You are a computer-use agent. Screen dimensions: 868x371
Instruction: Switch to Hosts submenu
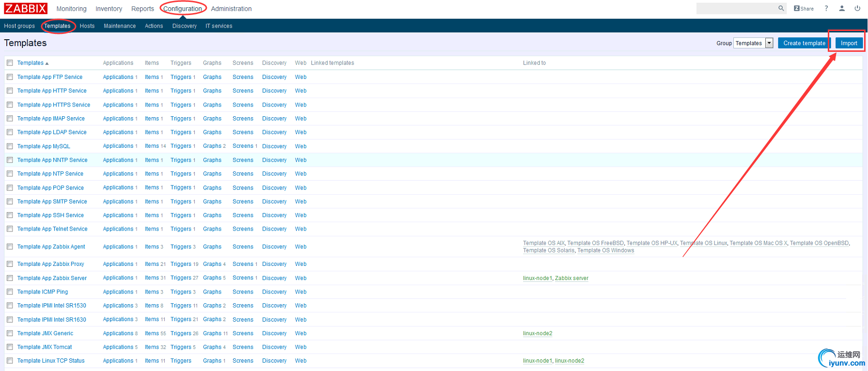click(87, 26)
